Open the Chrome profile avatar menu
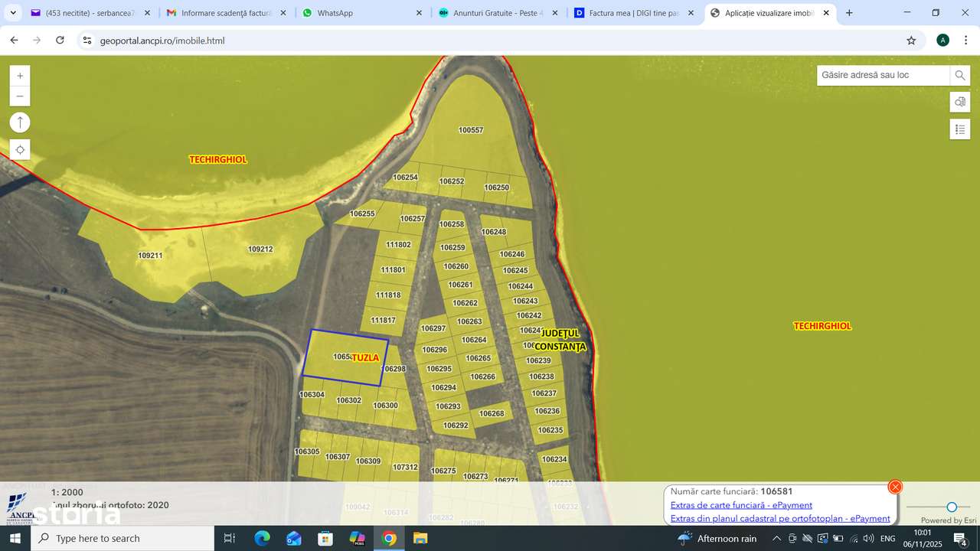Screen dimensions: 980x551 (x=942, y=41)
